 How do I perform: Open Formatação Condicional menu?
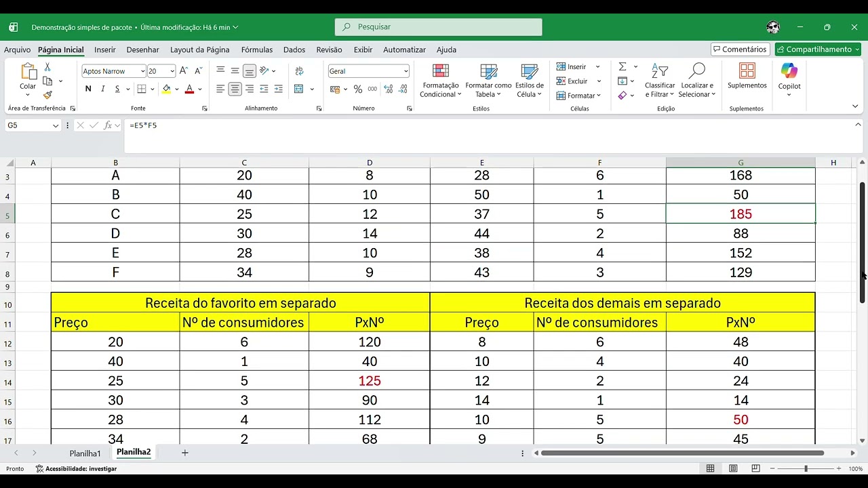pos(440,81)
